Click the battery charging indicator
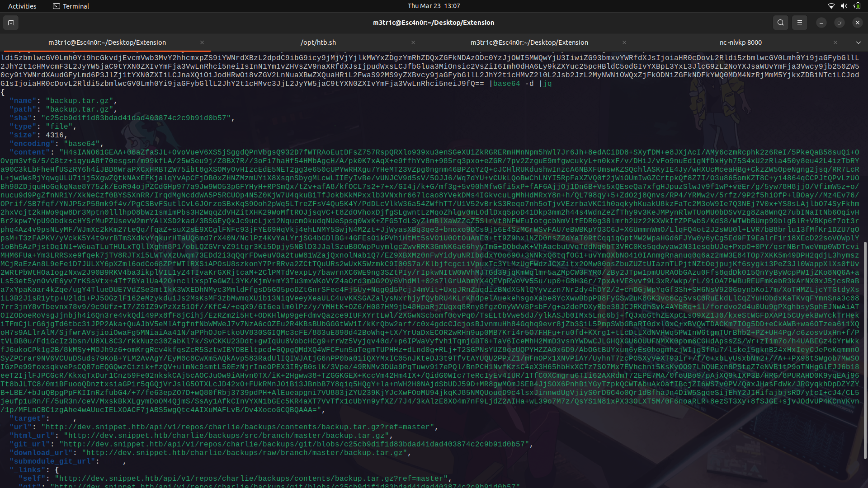The image size is (868, 488). point(857,6)
